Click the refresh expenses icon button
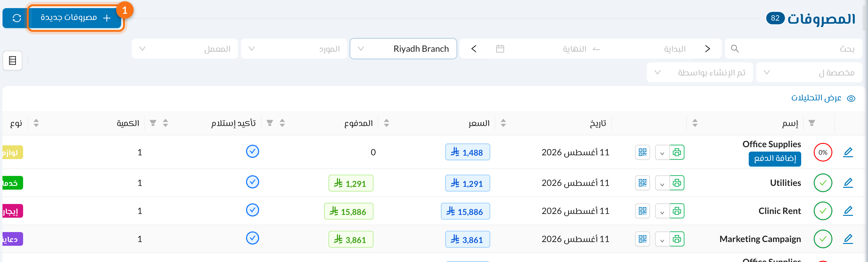 [17, 18]
